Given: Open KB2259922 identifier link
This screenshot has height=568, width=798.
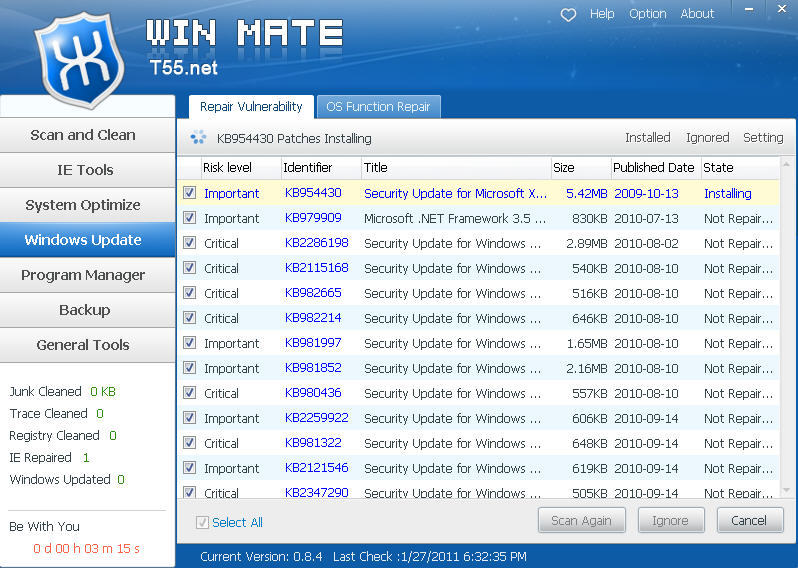Looking at the screenshot, I should pyautogui.click(x=317, y=418).
